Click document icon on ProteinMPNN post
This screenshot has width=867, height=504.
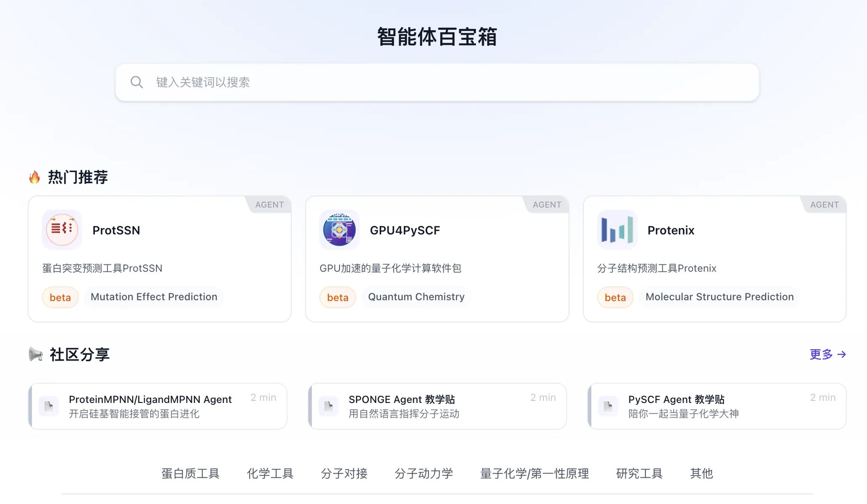pyautogui.click(x=49, y=406)
